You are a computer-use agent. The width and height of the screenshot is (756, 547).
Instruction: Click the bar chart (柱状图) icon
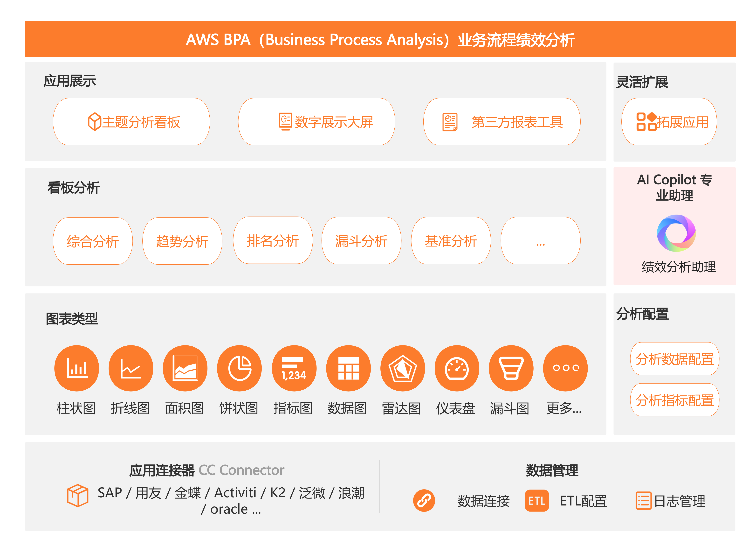click(77, 368)
